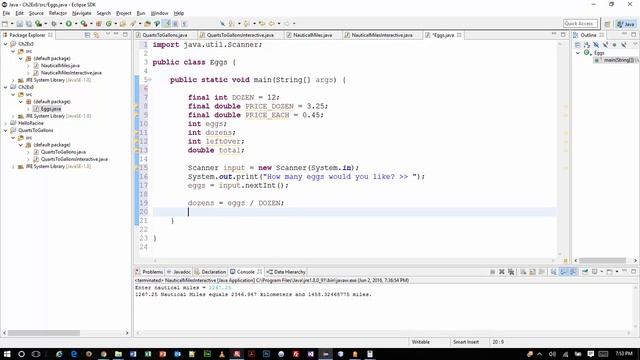This screenshot has width=640, height=360.
Task: Switch to NauticalMilesInteractive.java editor tab
Action: [382, 35]
